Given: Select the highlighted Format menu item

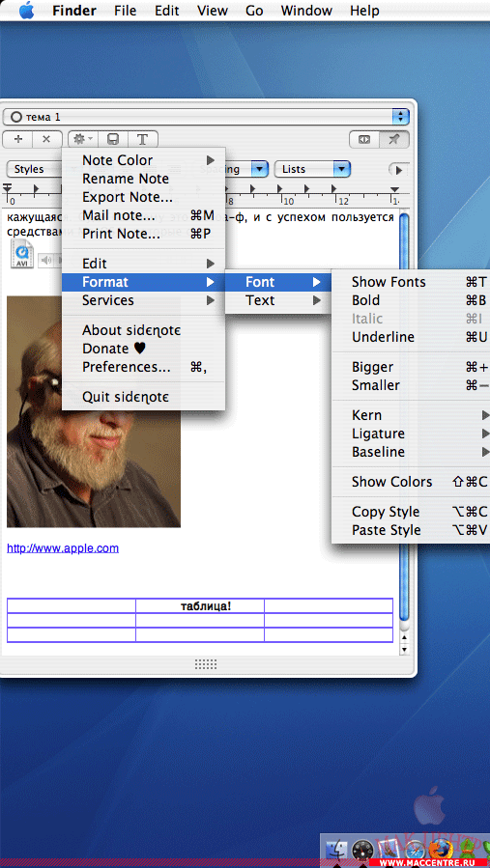Looking at the screenshot, I should point(144,282).
